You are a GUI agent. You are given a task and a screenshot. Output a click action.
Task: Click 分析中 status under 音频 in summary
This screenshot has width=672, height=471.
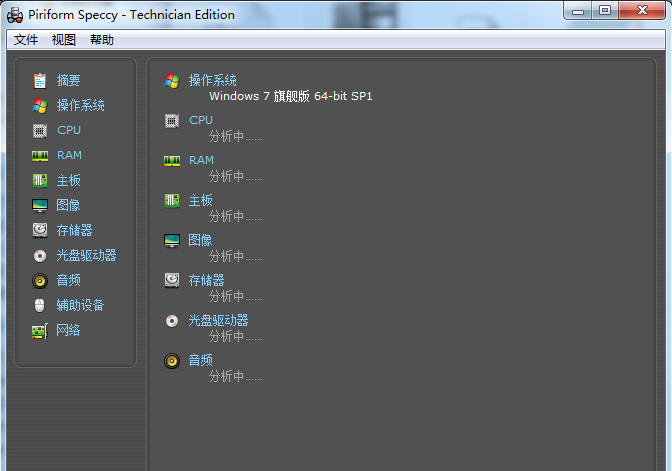click(235, 376)
